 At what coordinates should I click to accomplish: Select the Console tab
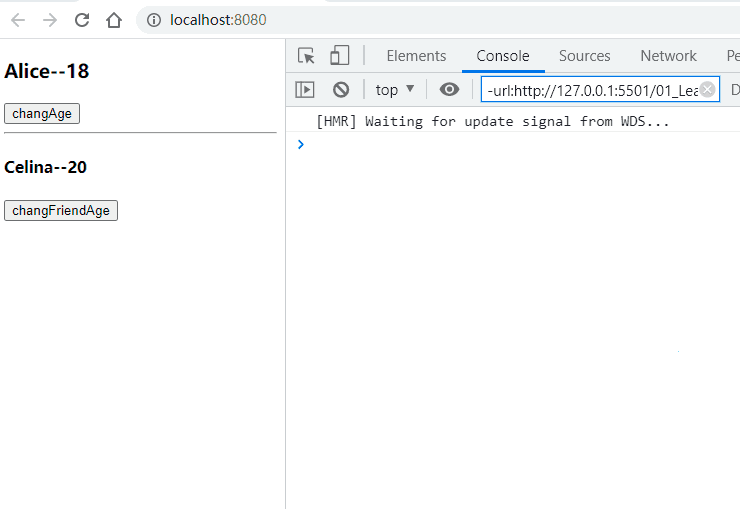click(503, 56)
